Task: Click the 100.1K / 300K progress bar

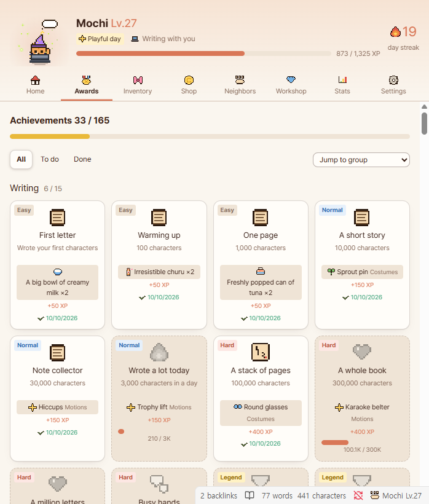Action: tap(362, 443)
